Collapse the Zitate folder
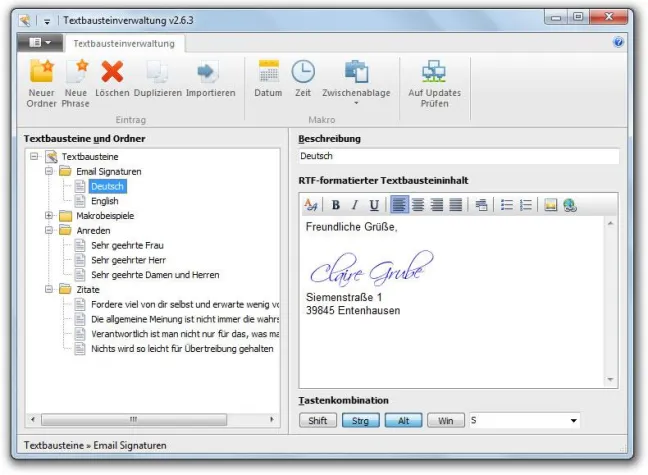Viewport: 648px width, 475px height. (x=49, y=289)
